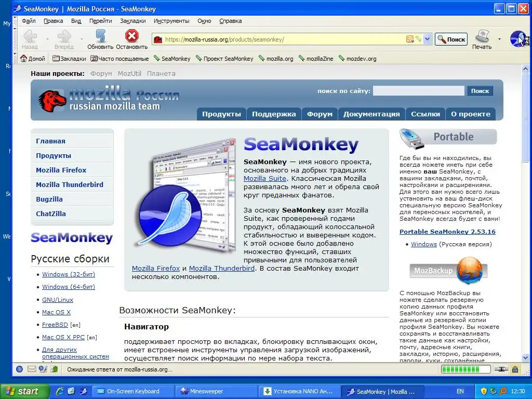Switch to the Продукты site tab
This screenshot has width=532, height=399.
221,114
